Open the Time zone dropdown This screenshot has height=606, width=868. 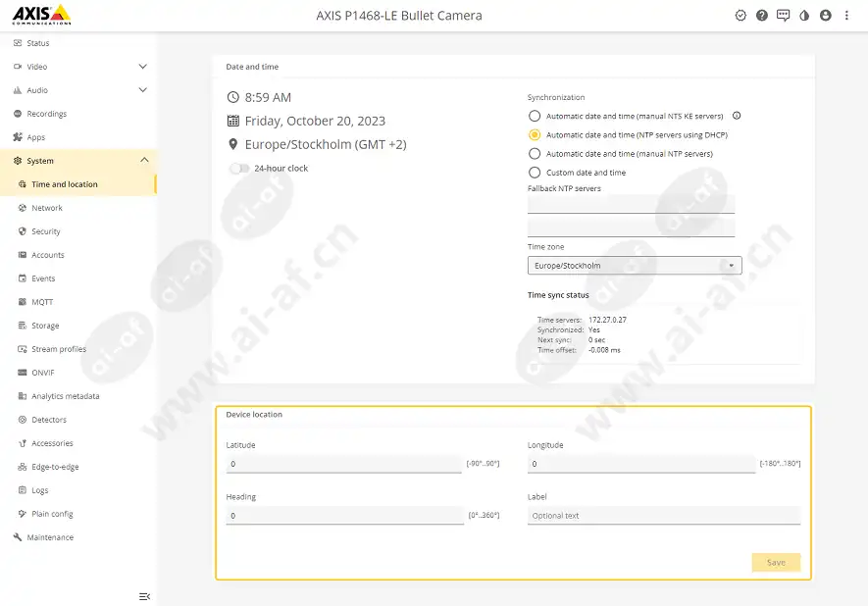click(635, 266)
